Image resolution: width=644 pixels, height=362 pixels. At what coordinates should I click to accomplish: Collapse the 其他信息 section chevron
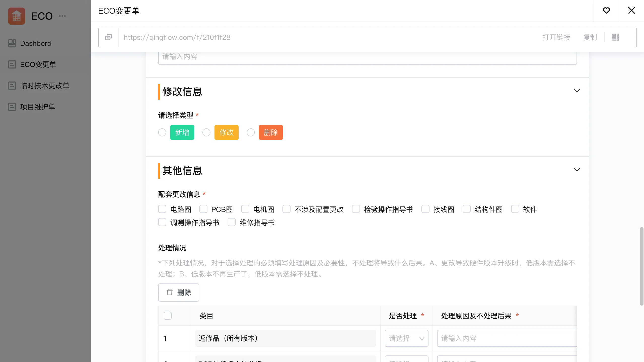[x=577, y=169]
